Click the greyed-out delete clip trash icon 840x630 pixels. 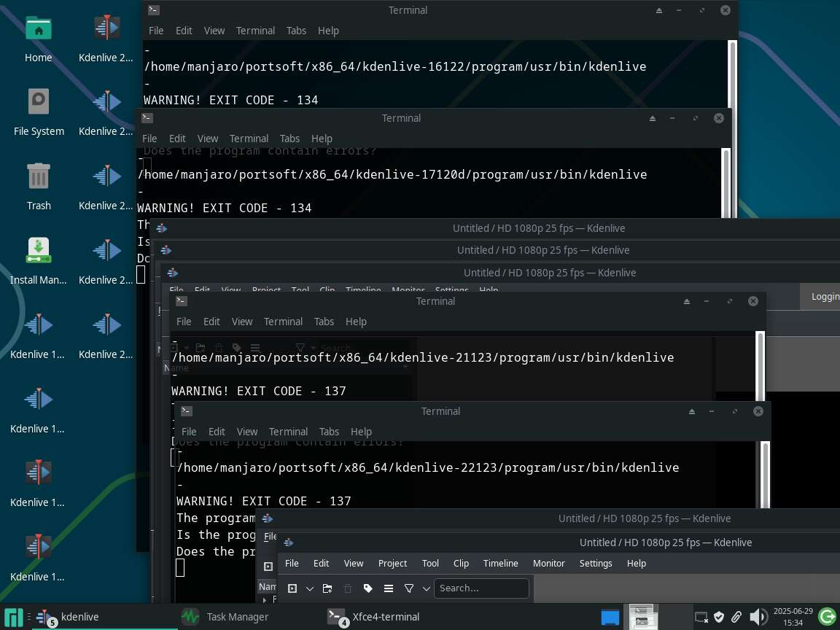click(348, 588)
